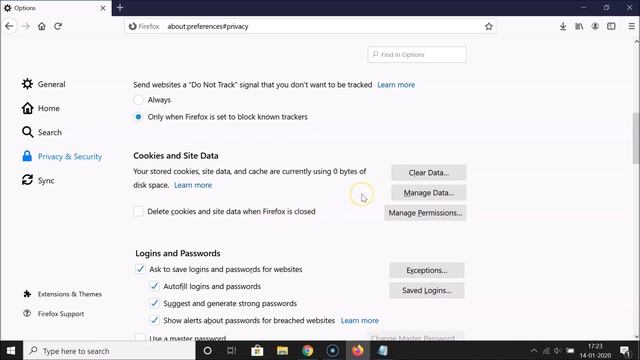640x360 pixels.
Task: Select the Always Do Not Track option
Action: pyautogui.click(x=138, y=100)
